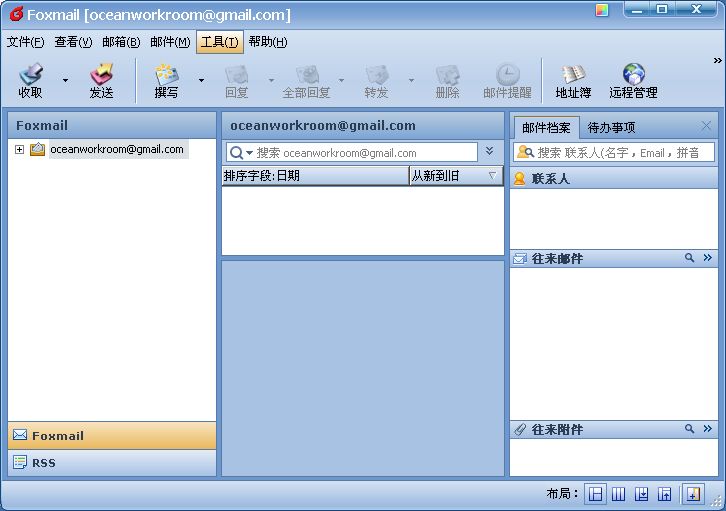
Task: Open the 撰写 dropdown arrow
Action: click(x=201, y=81)
